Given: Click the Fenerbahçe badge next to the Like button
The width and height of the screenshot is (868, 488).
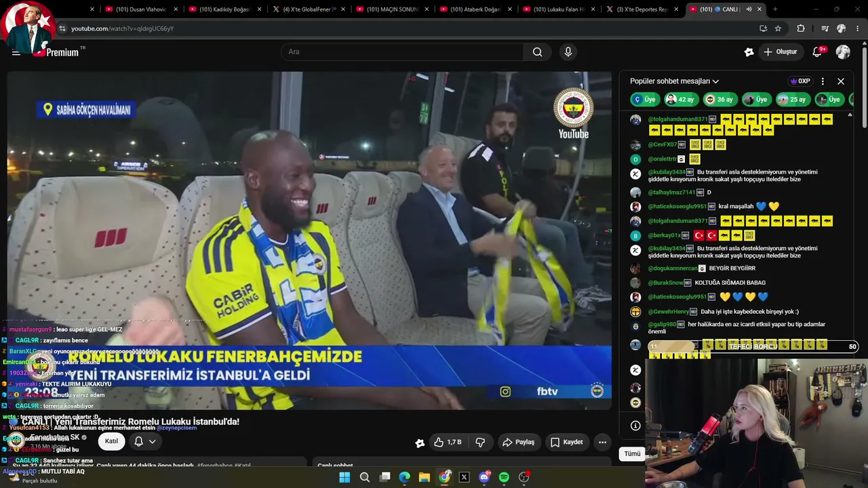Looking at the screenshot, I should pyautogui.click(x=420, y=443).
